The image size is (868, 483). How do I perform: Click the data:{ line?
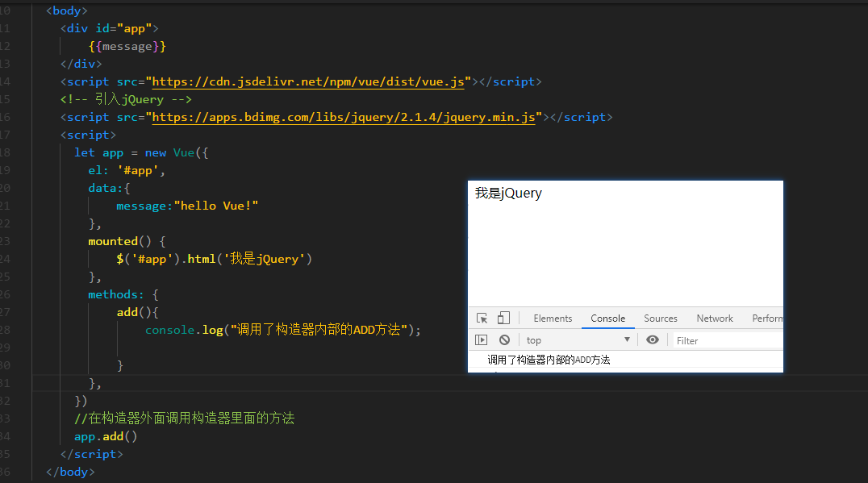coord(109,188)
